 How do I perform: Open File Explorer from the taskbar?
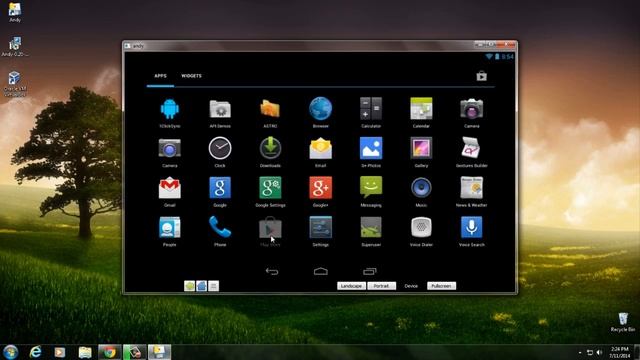click(x=85, y=352)
